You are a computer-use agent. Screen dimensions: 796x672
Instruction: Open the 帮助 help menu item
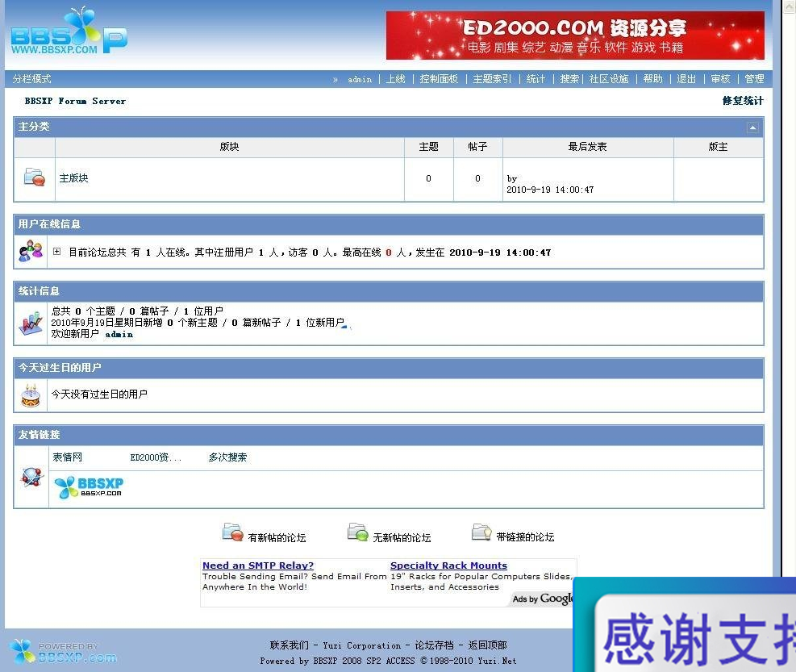652,79
